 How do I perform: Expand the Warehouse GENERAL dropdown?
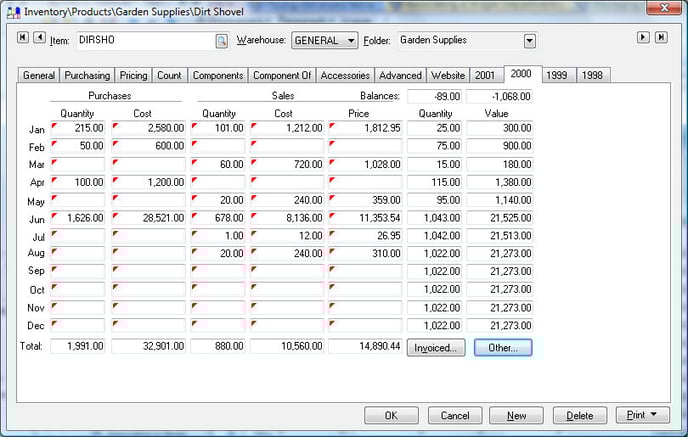coord(351,41)
